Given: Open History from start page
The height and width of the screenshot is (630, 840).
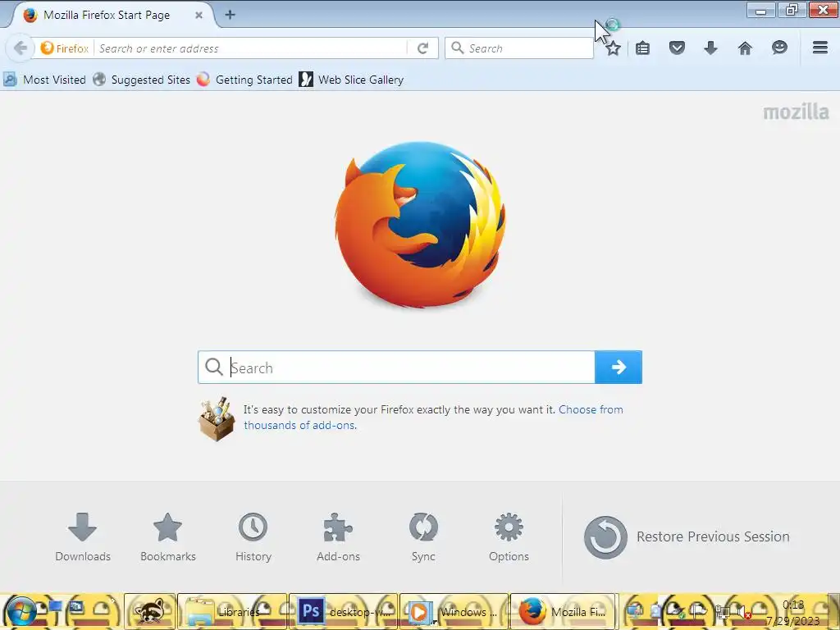Looking at the screenshot, I should point(253,537).
